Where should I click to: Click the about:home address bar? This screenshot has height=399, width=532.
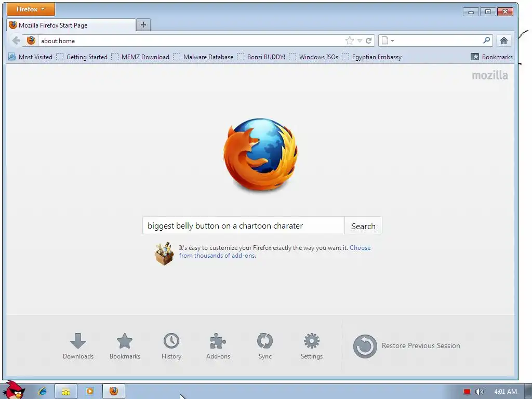pyautogui.click(x=192, y=41)
